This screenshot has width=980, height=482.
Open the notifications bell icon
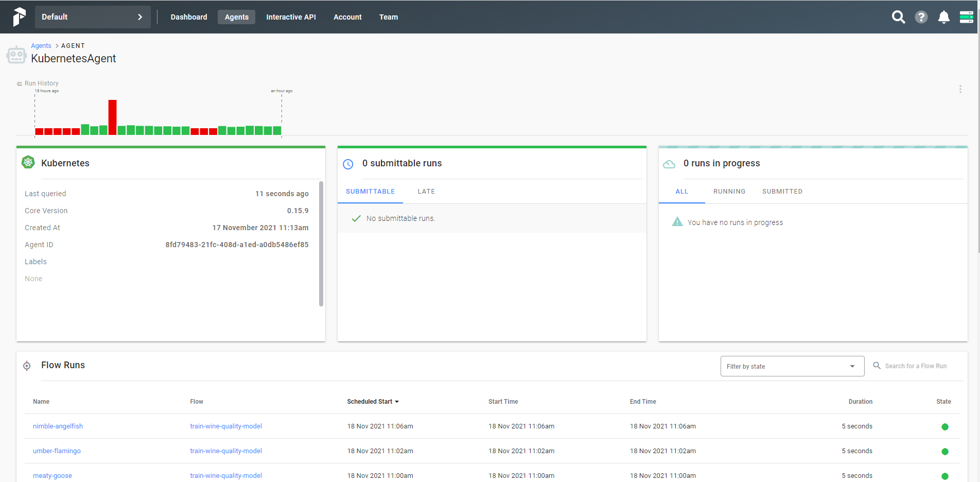(943, 17)
